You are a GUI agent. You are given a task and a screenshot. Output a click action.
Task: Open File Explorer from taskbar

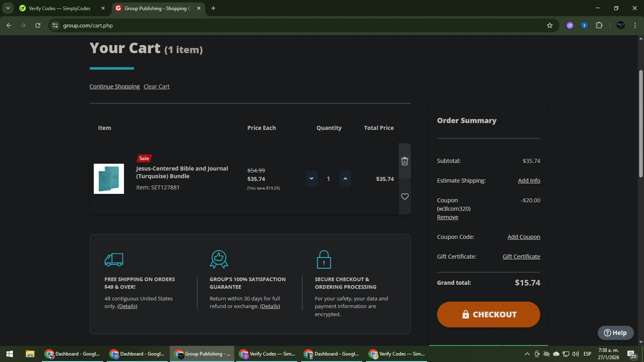tap(30, 354)
